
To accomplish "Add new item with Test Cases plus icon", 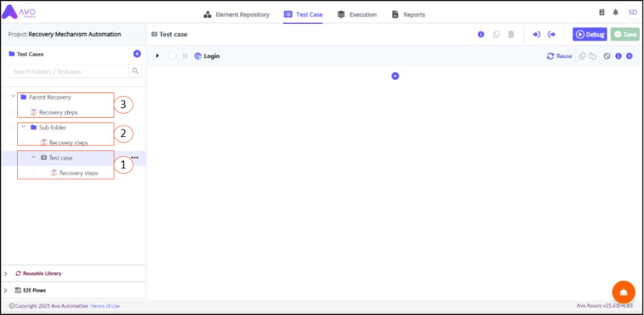I will click(136, 53).
